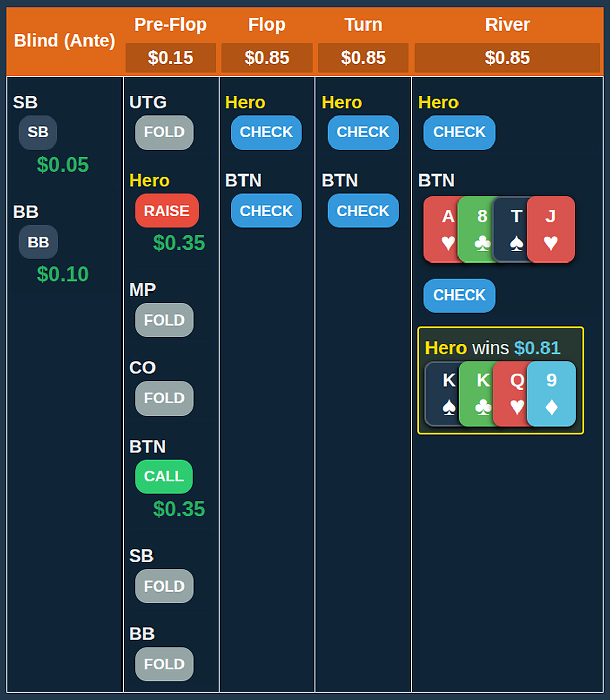610x700 pixels.
Task: Click the Flop column header
Action: (267, 24)
